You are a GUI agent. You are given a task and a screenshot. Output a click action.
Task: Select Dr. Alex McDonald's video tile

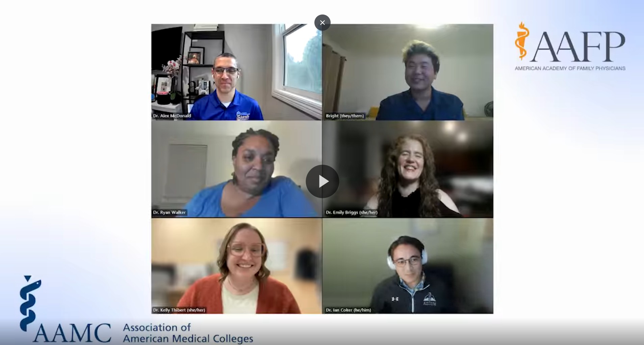tap(236, 72)
